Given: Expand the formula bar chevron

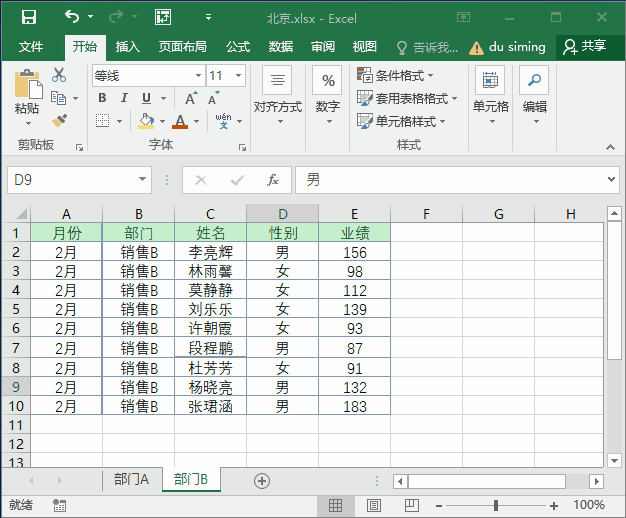Looking at the screenshot, I should pyautogui.click(x=611, y=180).
